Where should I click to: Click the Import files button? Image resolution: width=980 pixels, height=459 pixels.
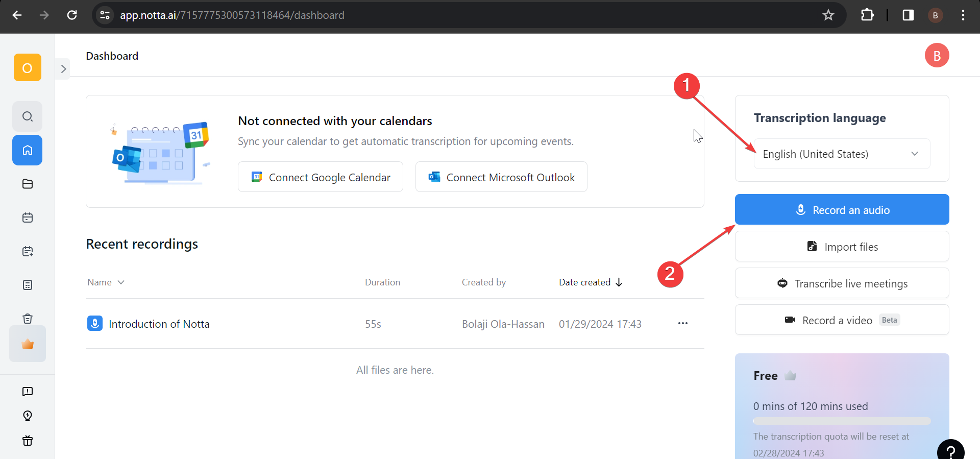[842, 247]
